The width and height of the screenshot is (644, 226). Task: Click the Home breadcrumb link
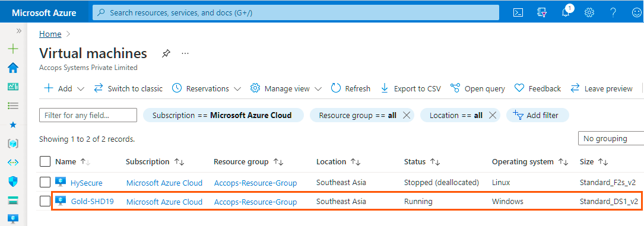50,34
